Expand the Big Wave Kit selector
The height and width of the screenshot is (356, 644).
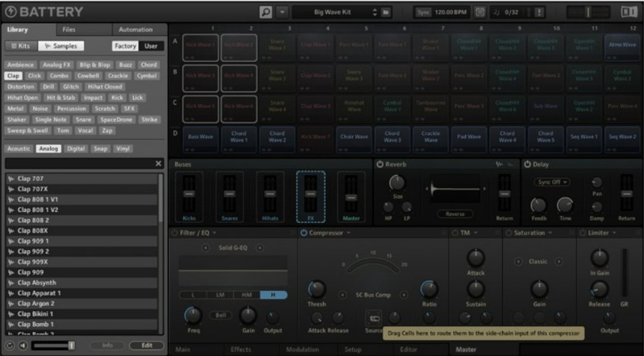point(374,12)
